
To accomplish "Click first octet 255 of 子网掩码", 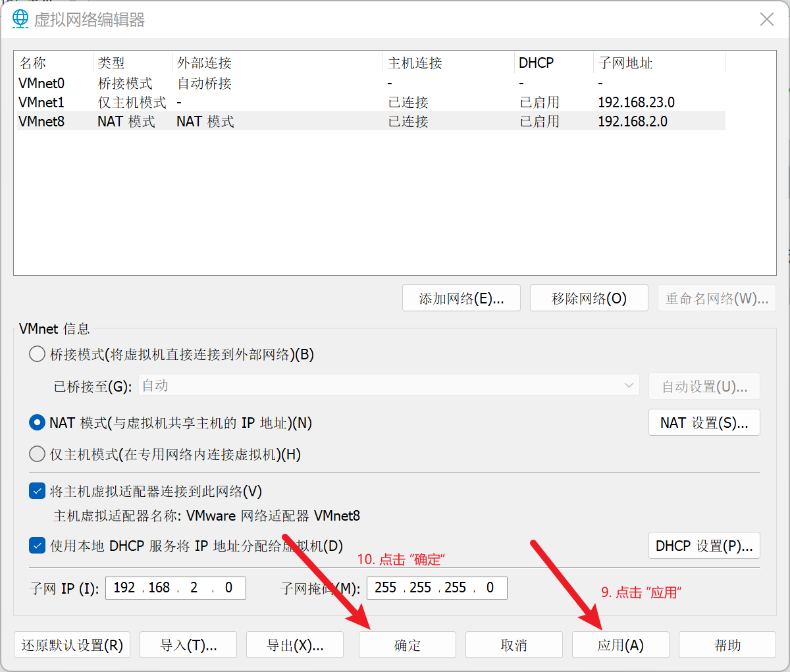I will coord(386,588).
